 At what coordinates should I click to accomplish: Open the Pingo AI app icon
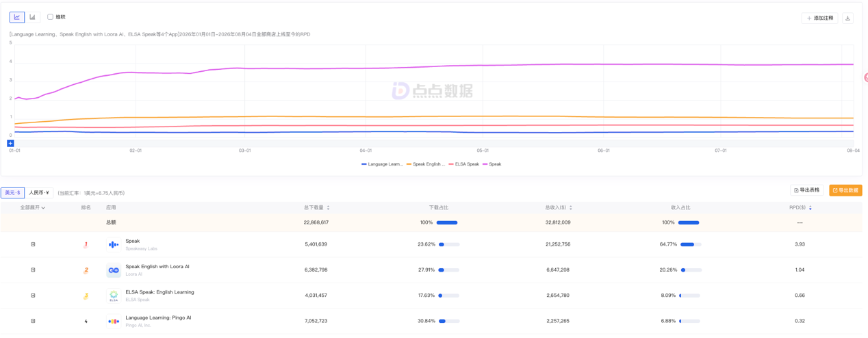[114, 321]
